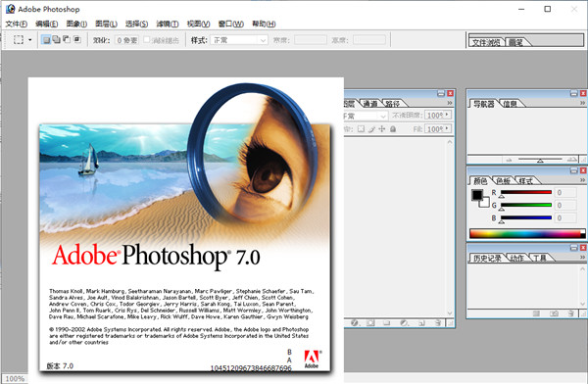Click the Adobe logo on splash screen
This screenshot has width=588, height=384.
pos(312,359)
